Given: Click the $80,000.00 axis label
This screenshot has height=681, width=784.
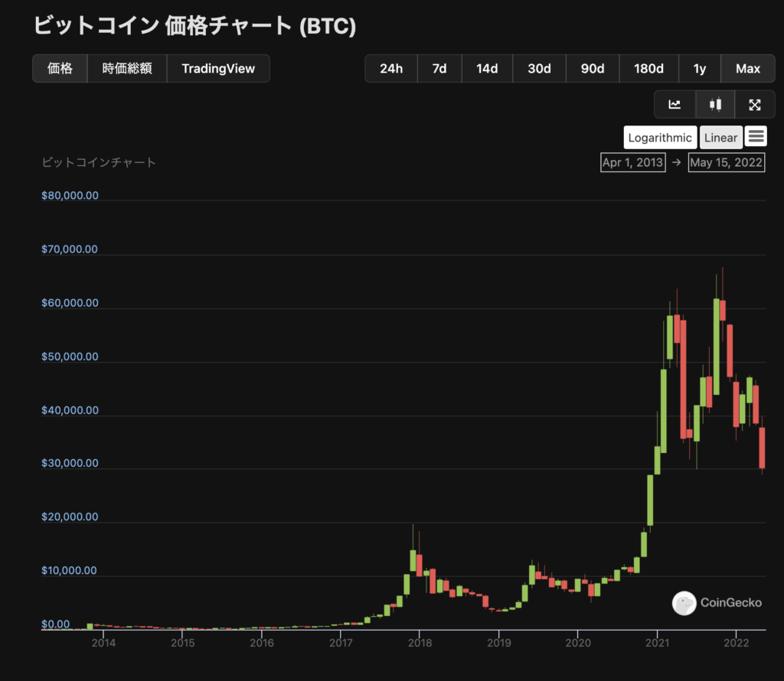Looking at the screenshot, I should coord(70,195).
